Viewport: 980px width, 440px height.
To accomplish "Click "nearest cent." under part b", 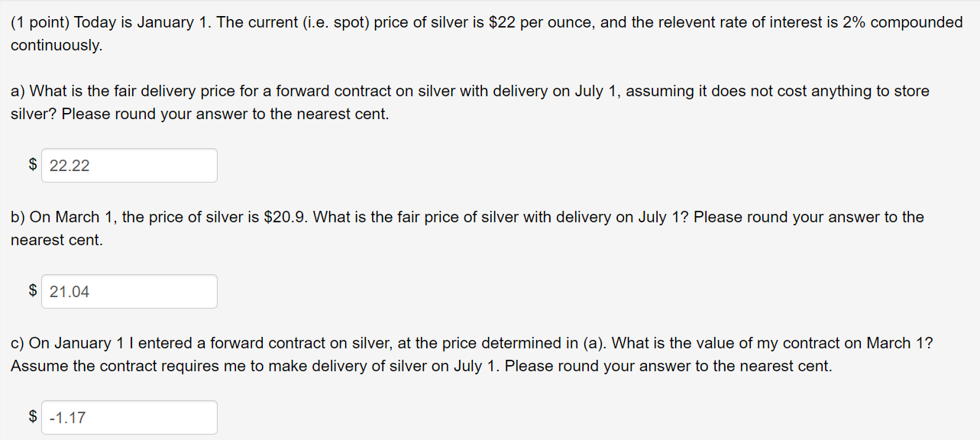I will tap(57, 241).
